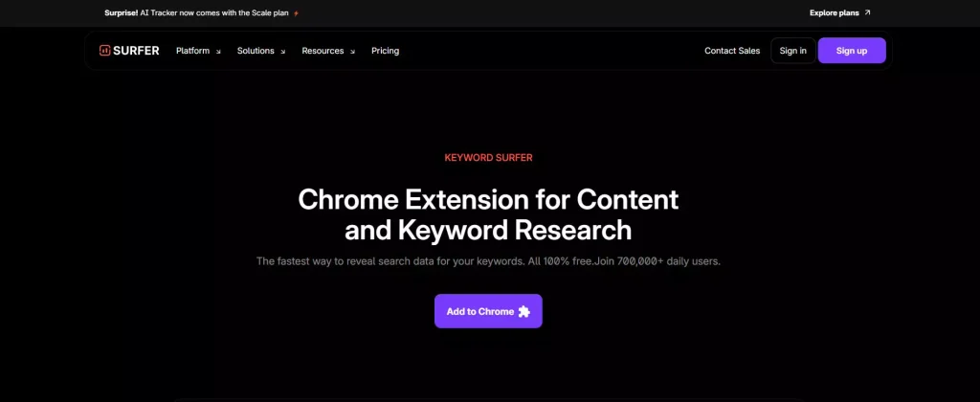Click the purple Sign up button
The image size is (980, 402).
(852, 51)
